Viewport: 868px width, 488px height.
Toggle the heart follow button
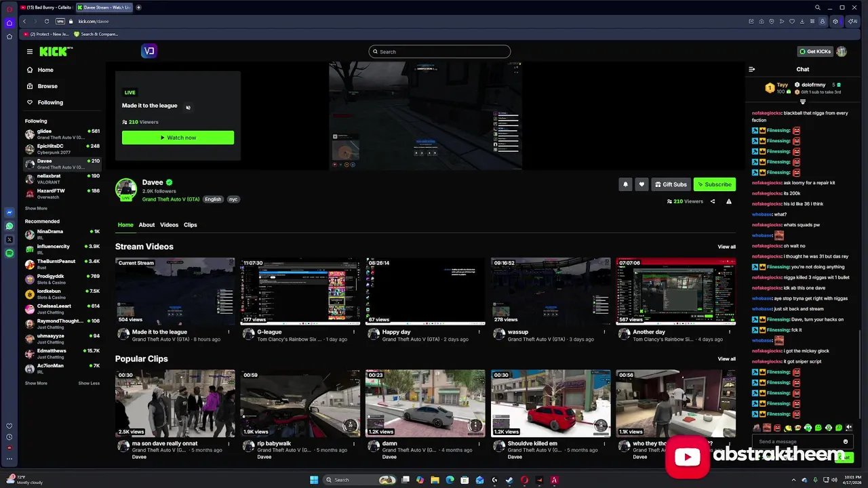click(x=642, y=184)
